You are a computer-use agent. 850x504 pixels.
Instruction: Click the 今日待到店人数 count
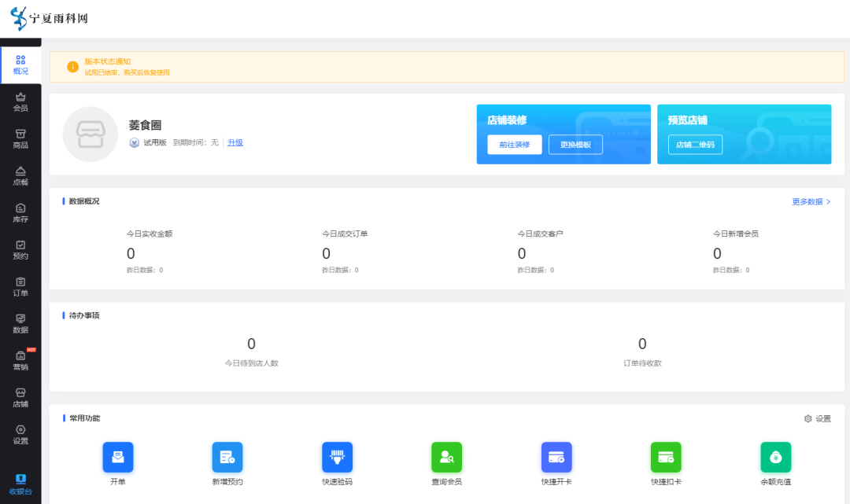252,344
